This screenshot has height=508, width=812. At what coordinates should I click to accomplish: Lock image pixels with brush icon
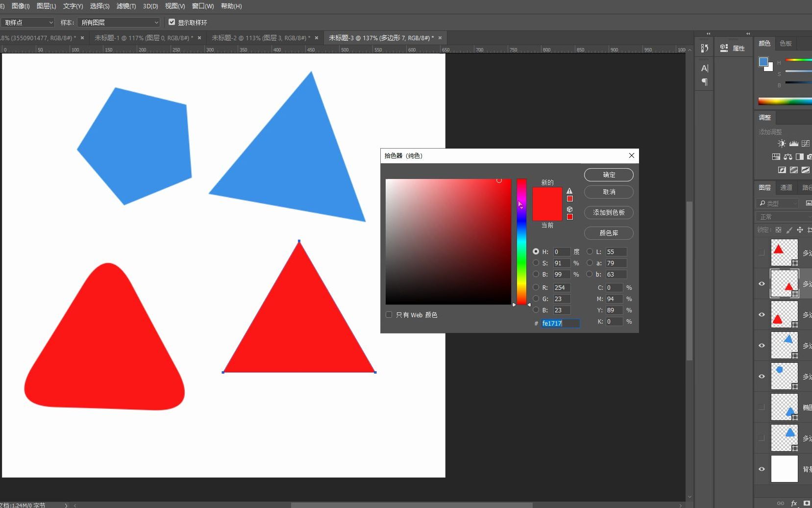point(789,229)
